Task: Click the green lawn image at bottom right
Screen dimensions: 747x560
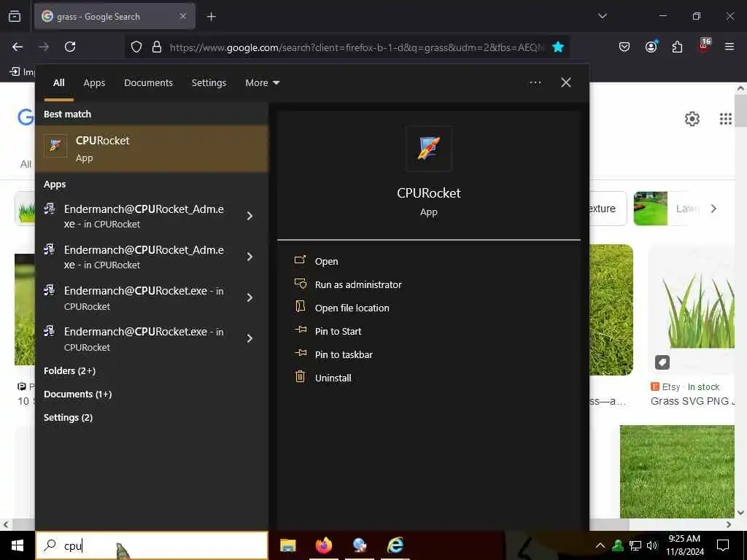Action: point(678,472)
